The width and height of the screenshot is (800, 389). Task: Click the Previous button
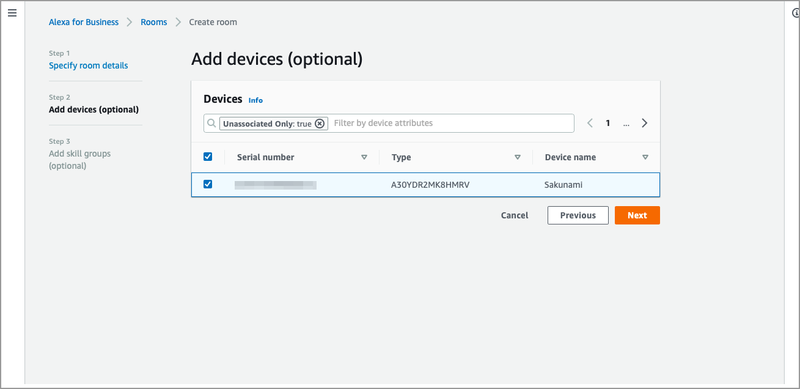point(578,215)
